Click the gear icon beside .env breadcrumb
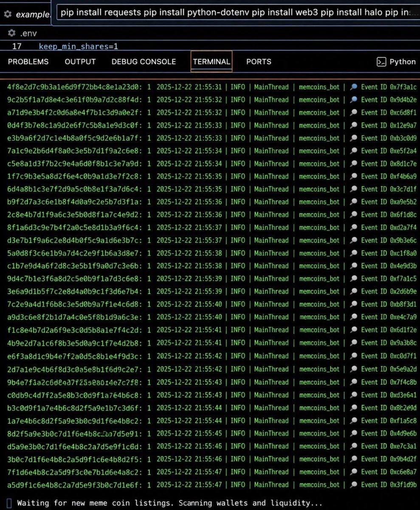The height and width of the screenshot is (510, 420). point(12,33)
